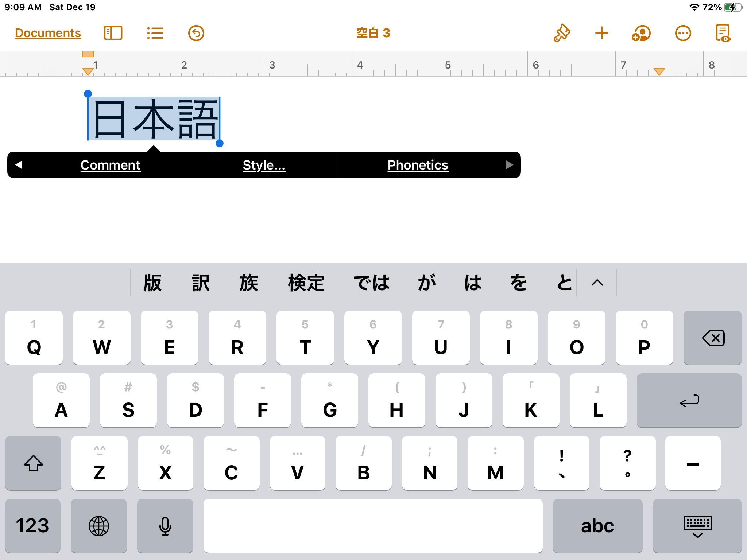Choose Phonetics from the context menu

pyautogui.click(x=418, y=165)
